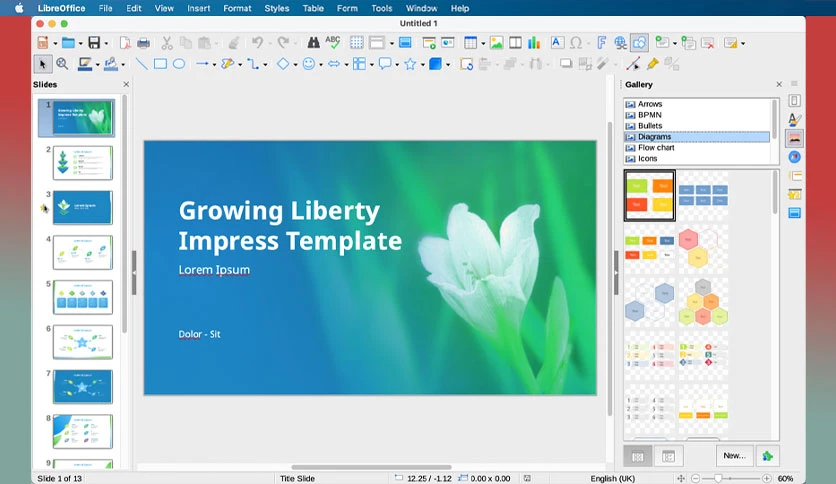
Task: Open Properties deck in sidebar
Action: [x=794, y=101]
